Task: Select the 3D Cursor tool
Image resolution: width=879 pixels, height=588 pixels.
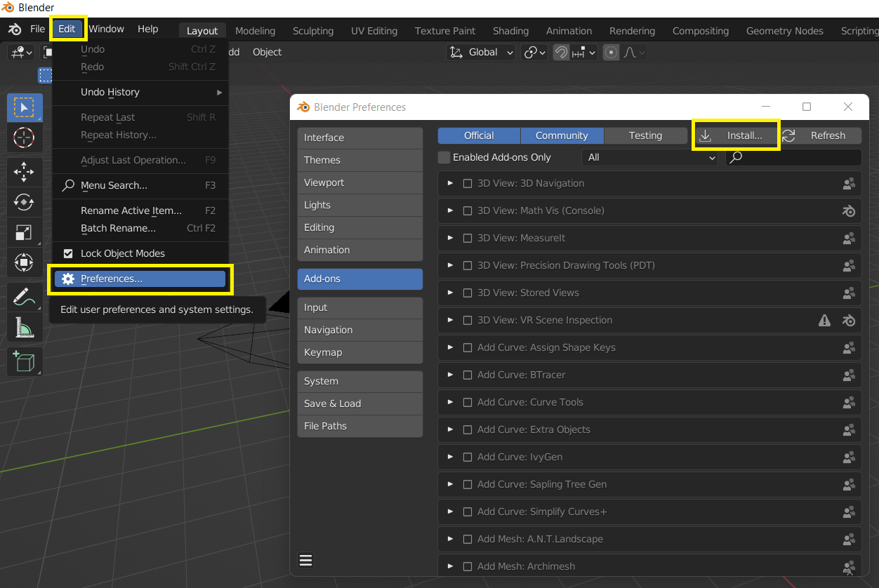Action: pos(25,138)
